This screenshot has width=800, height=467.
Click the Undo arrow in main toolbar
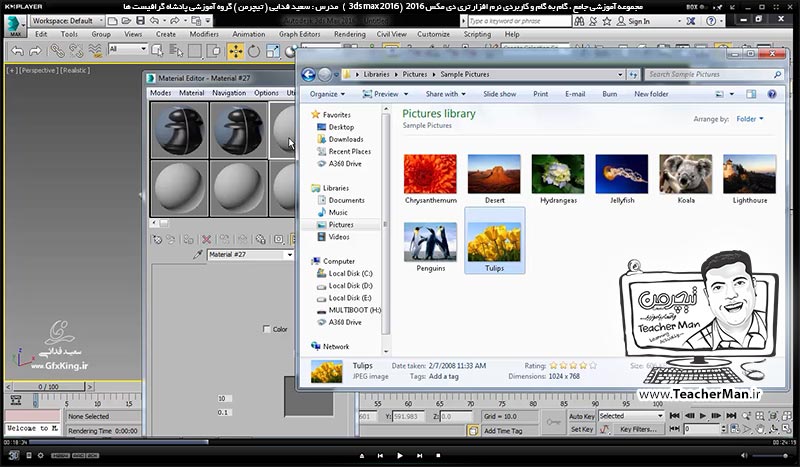pyautogui.click(x=17, y=51)
